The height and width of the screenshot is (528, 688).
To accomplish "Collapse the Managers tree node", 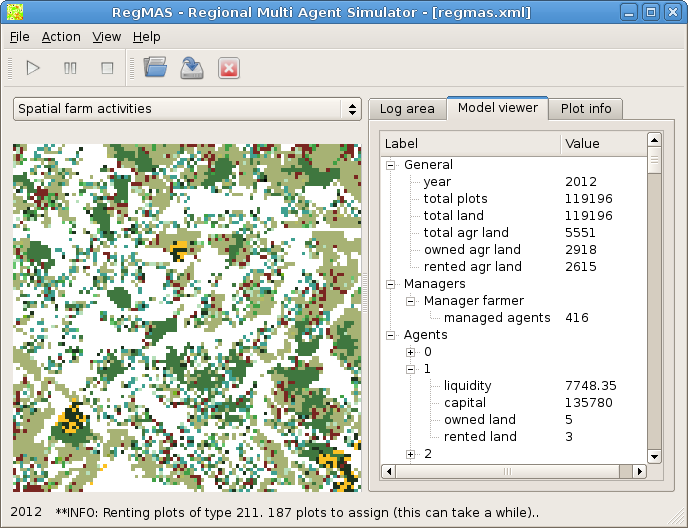I will coord(390,284).
